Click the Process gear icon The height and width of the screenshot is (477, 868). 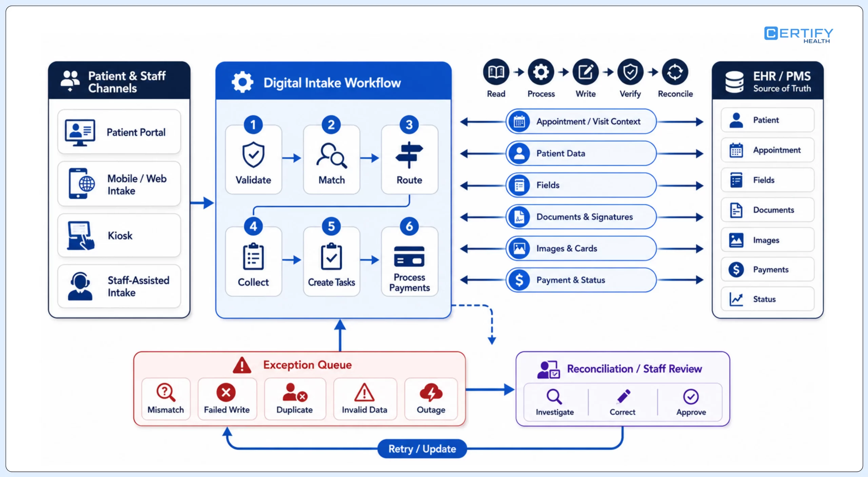point(541,72)
